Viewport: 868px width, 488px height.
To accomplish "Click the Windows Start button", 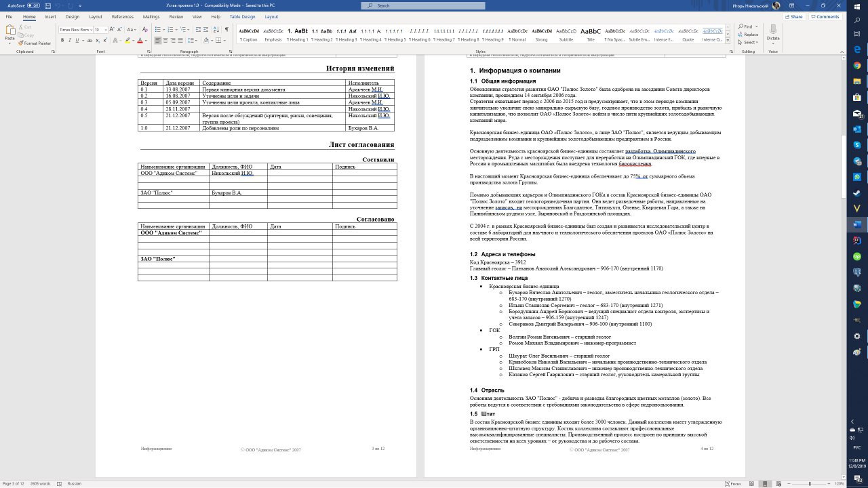I will pos(857,7).
